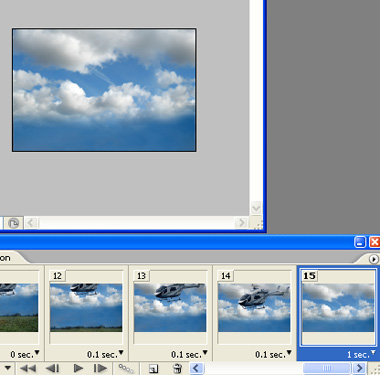Select the partially visible green field frame

(19, 307)
